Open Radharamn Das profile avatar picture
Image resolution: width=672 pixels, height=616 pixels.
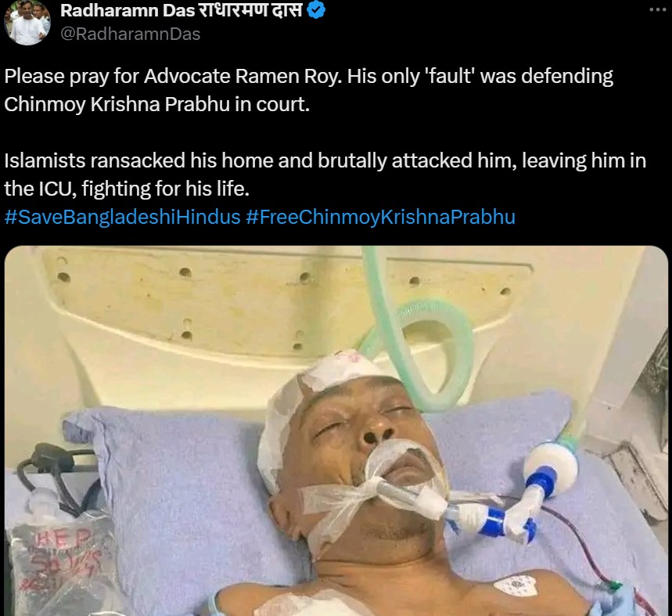pos(27,22)
